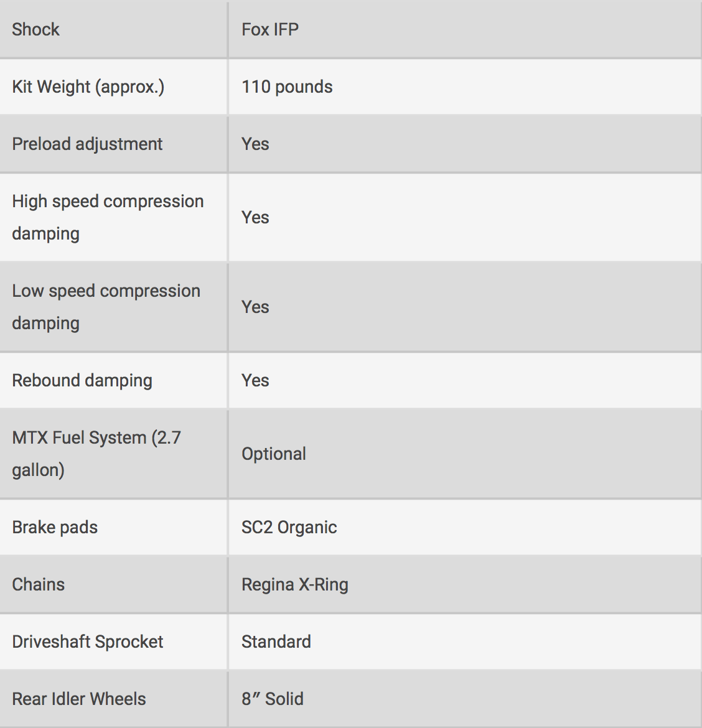Select the Fox IFP value
702x728 pixels.
(x=269, y=29)
